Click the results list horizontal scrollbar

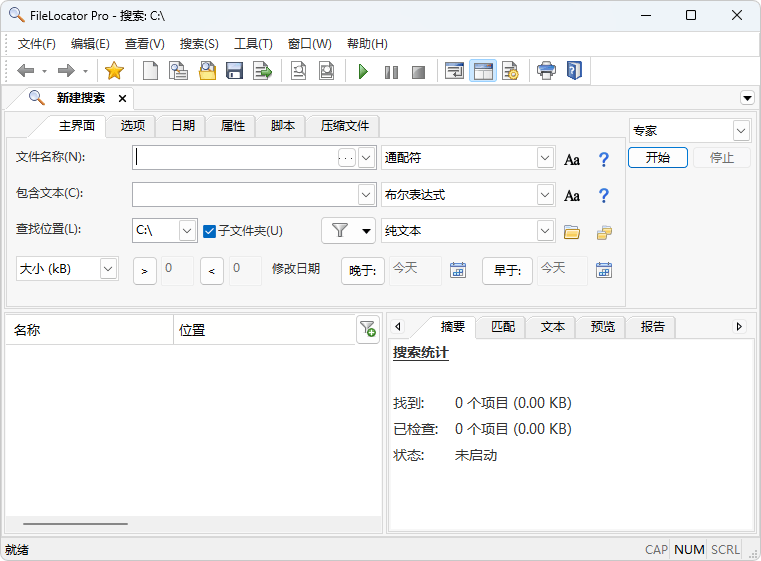pos(75,524)
